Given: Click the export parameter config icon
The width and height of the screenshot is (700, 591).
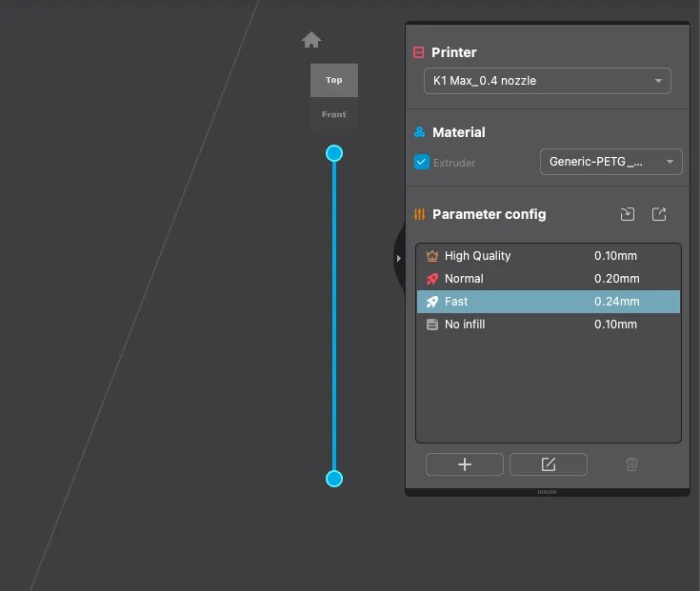Looking at the screenshot, I should pos(659,214).
